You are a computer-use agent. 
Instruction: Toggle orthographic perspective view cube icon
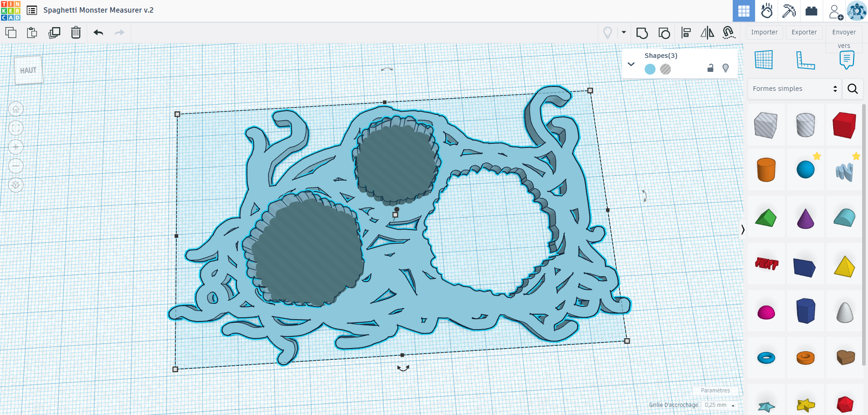coord(16,185)
